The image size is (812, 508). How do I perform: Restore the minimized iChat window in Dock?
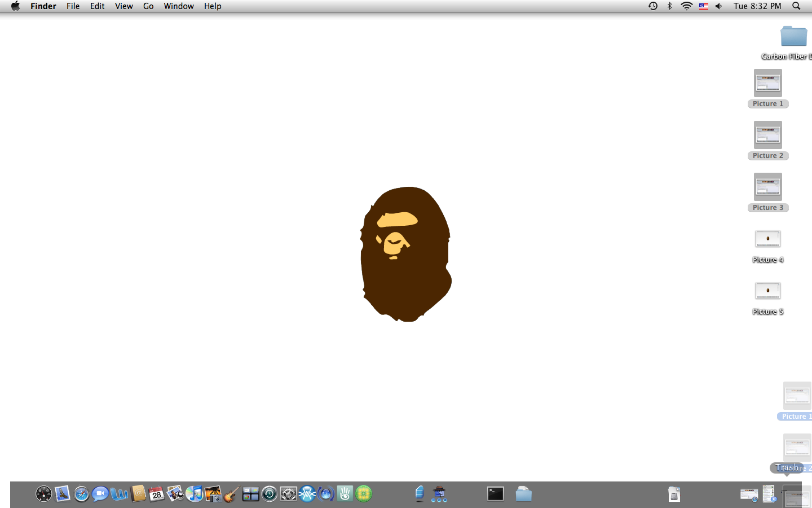pos(769,494)
